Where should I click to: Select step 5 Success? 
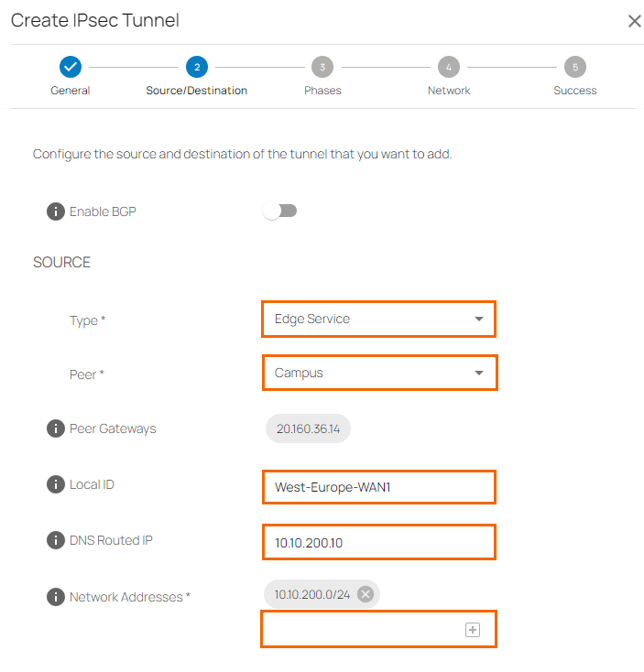(574, 67)
